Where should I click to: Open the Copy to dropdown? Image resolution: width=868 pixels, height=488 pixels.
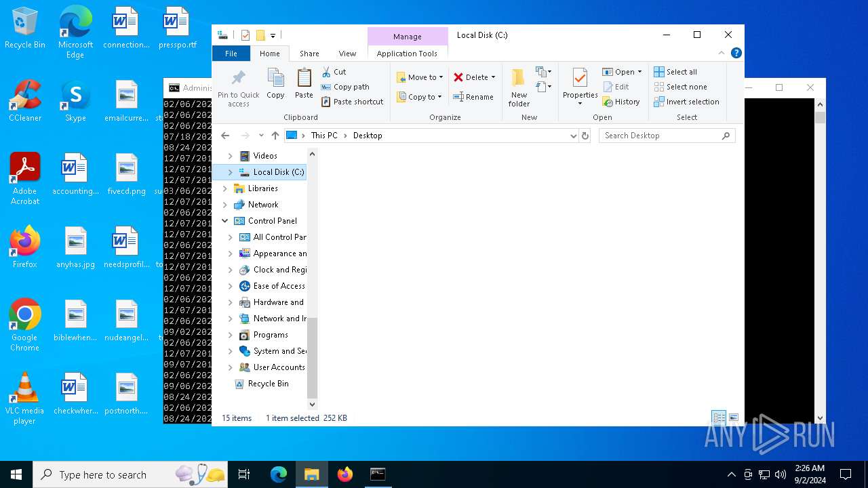pyautogui.click(x=420, y=97)
